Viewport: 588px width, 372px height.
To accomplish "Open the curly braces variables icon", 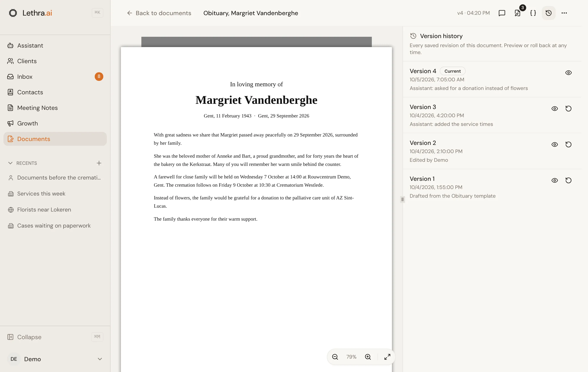I will click(x=533, y=13).
